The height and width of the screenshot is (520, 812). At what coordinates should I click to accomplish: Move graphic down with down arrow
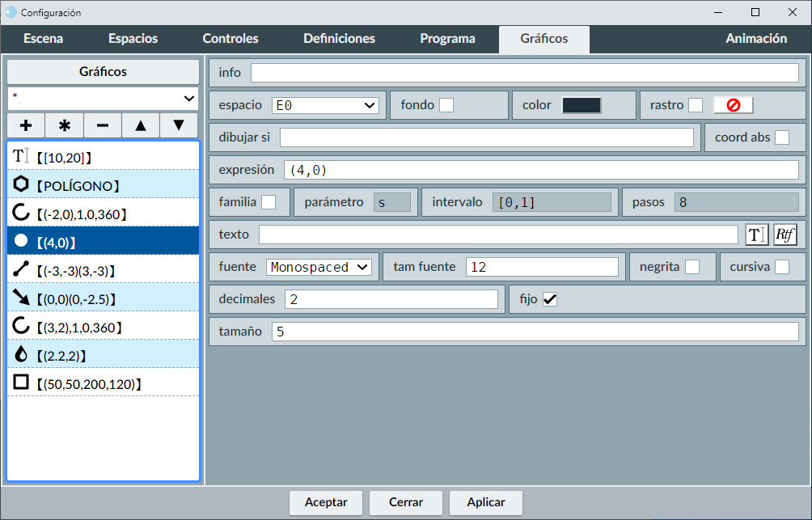(179, 125)
